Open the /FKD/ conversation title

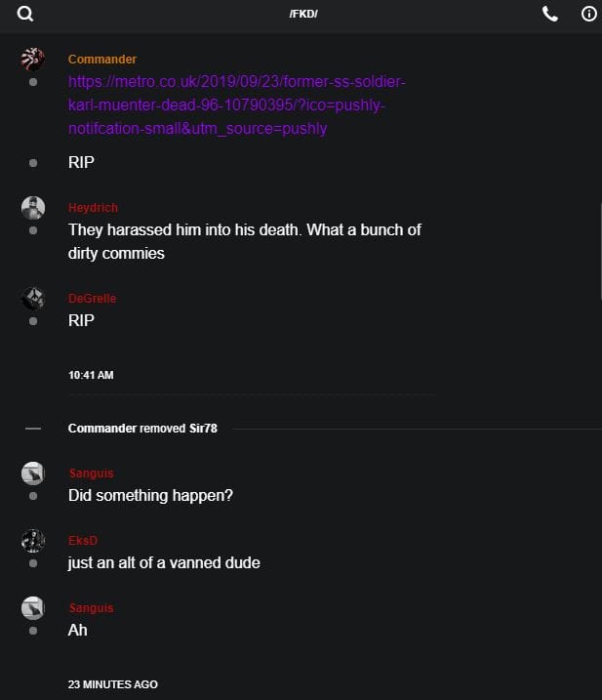point(303,14)
